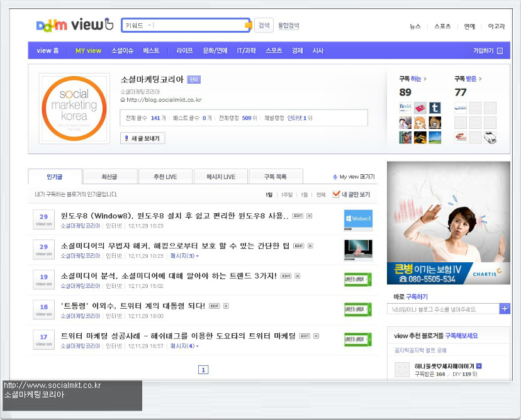Switch to the 추천 LIVE tab
Image resolution: width=521 pixels, height=420 pixels.
[165, 176]
